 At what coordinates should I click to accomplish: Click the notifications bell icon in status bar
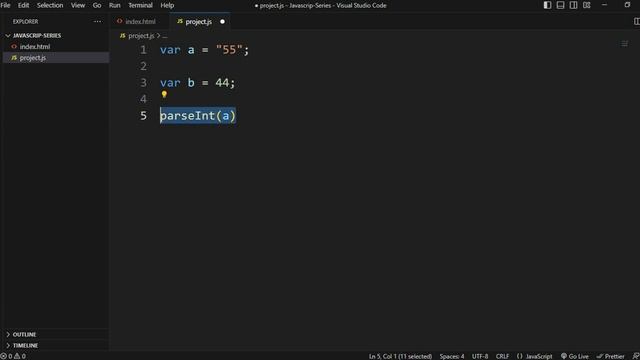[636, 356]
